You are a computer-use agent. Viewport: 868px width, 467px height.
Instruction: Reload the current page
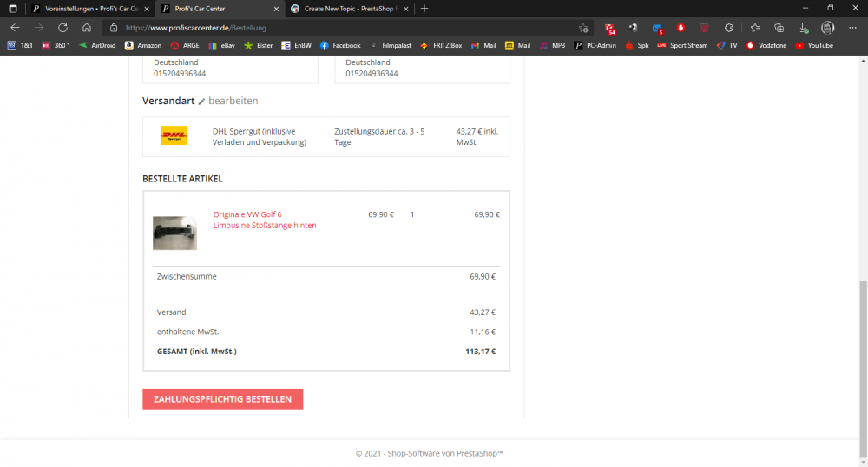pos(62,28)
